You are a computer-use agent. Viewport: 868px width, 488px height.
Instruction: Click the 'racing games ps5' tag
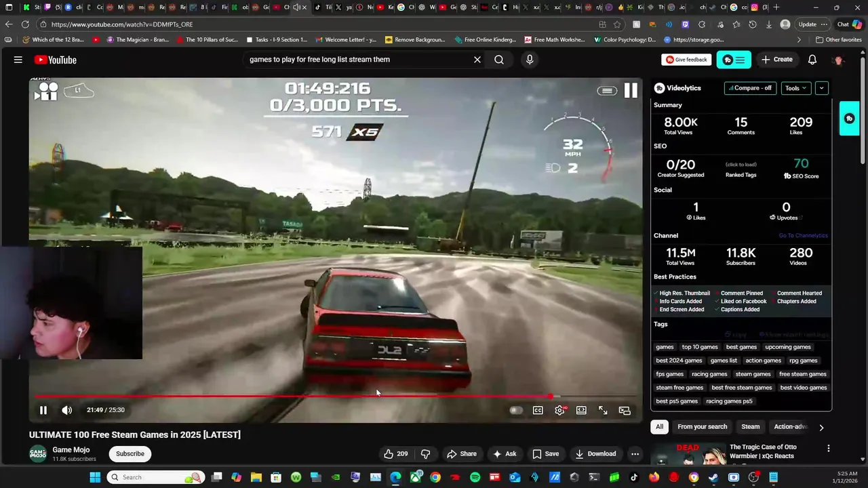coord(729,401)
